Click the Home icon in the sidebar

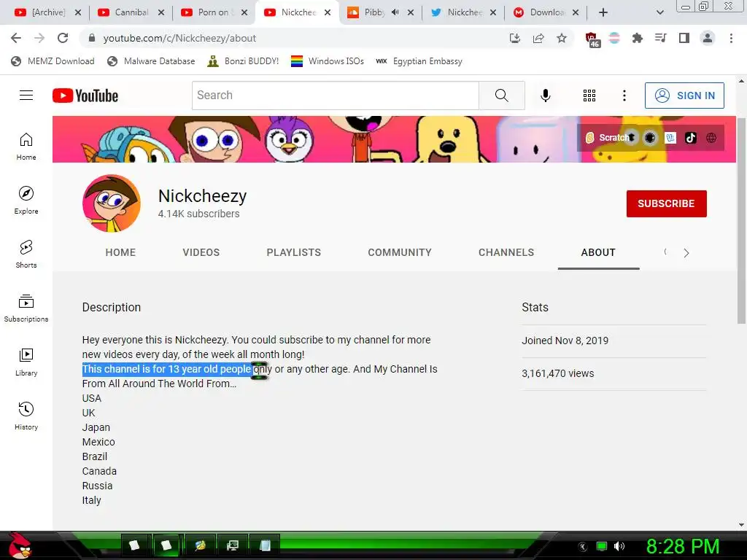tap(26, 146)
